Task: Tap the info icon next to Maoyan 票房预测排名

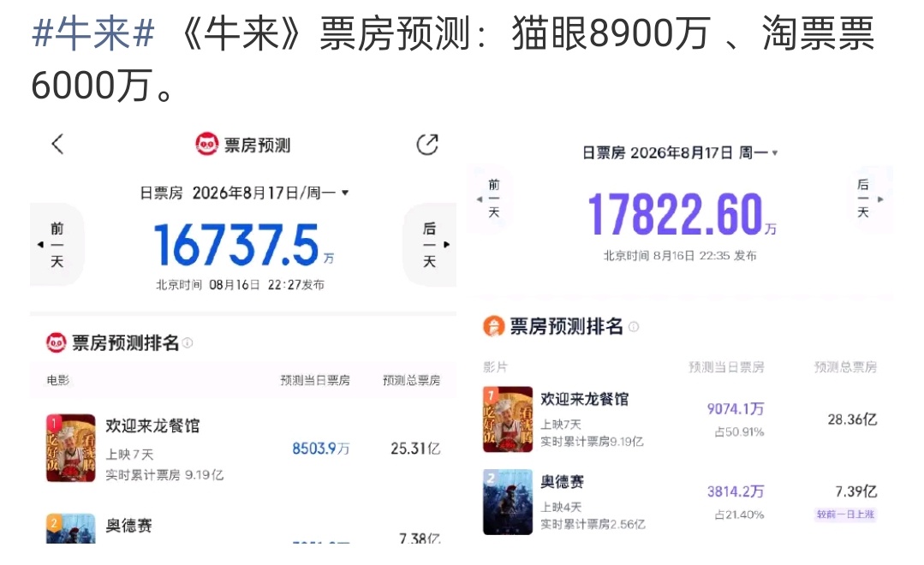Action: tap(188, 343)
